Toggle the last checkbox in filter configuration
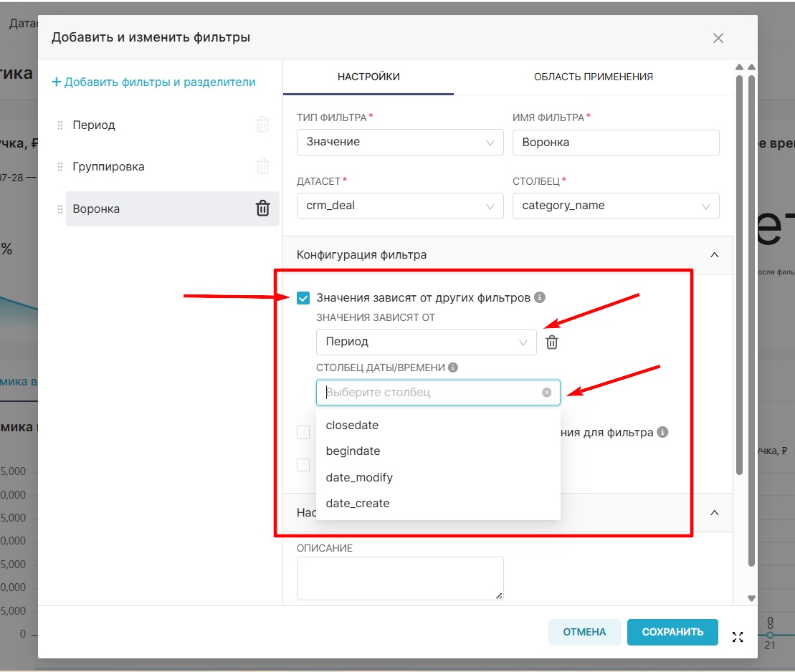The height and width of the screenshot is (672, 795). [x=303, y=465]
